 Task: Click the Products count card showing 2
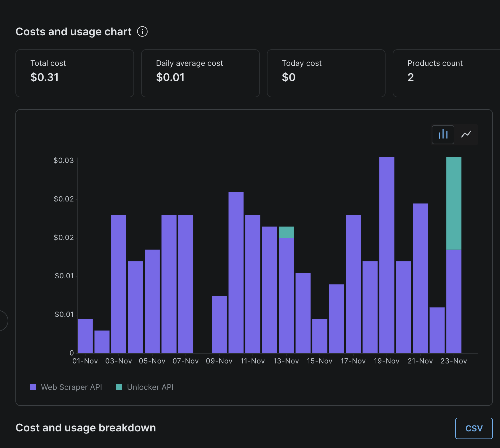click(444, 73)
